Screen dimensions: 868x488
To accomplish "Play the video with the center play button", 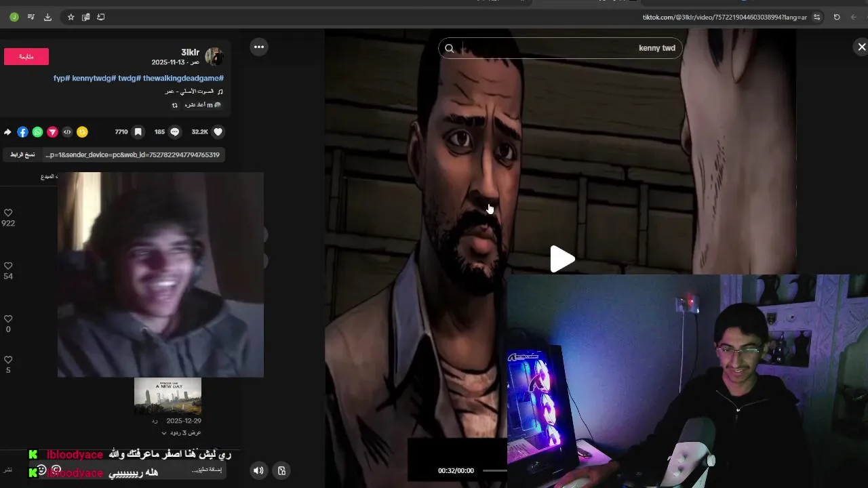I will click(561, 259).
